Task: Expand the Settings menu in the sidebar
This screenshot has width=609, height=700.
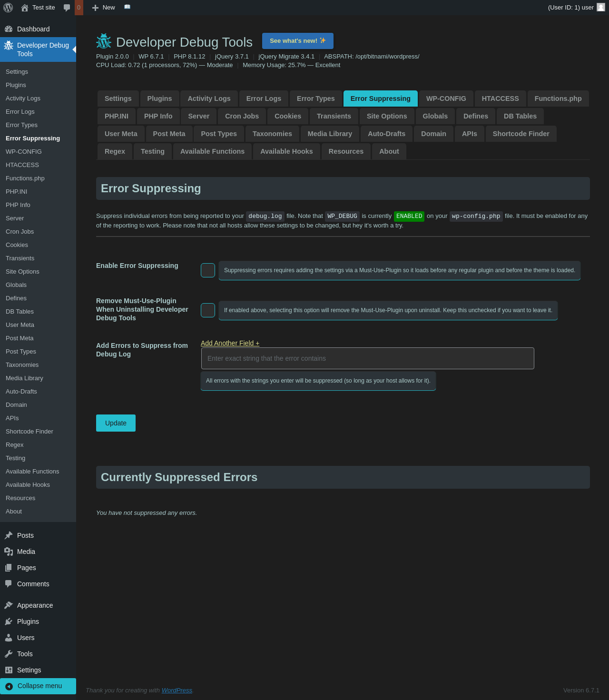Action: point(29,670)
